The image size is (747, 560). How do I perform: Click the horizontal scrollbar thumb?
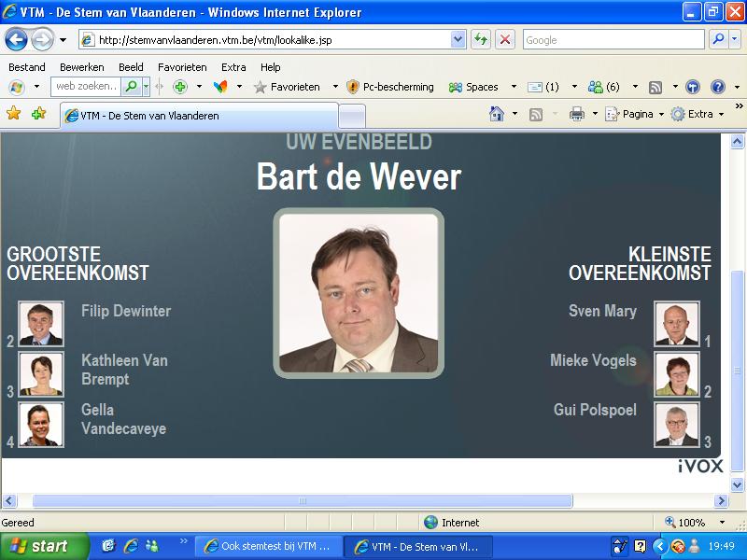(x=303, y=501)
